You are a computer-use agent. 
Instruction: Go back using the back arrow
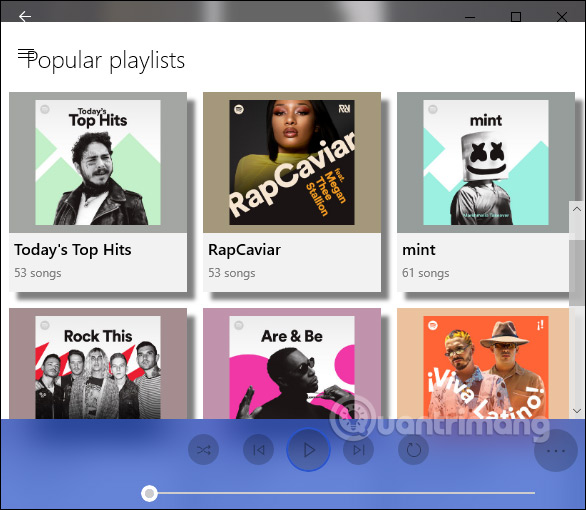[x=25, y=16]
